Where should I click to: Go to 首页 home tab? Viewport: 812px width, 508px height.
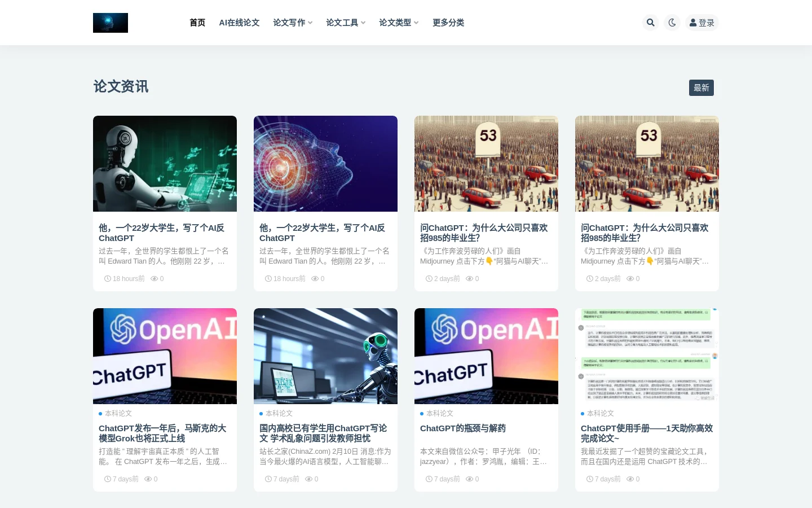197,23
